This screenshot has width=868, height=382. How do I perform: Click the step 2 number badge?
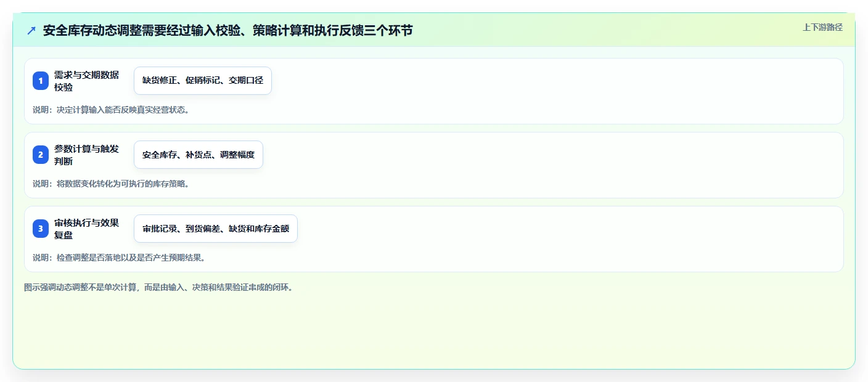pyautogui.click(x=41, y=155)
